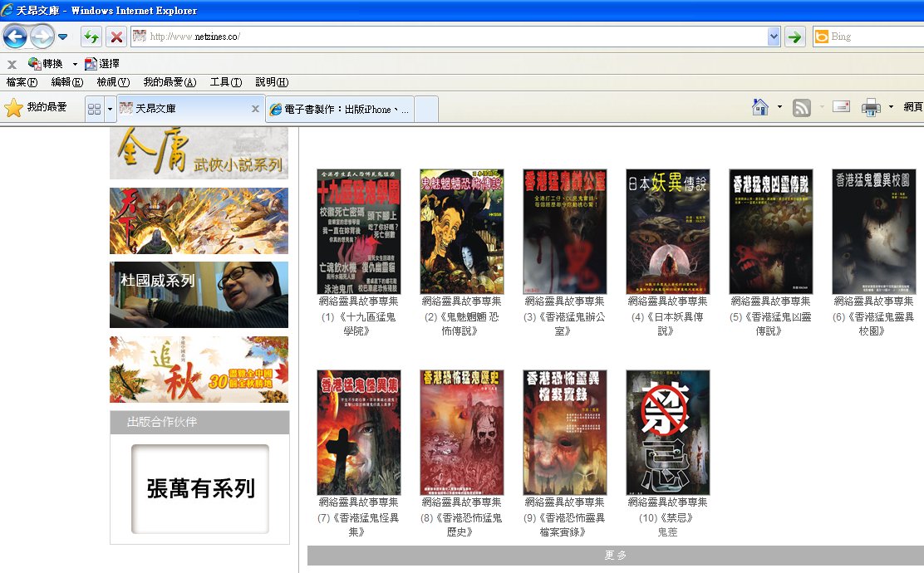Expand the Home button dropdown arrow
The width and height of the screenshot is (924, 573).
(x=779, y=107)
